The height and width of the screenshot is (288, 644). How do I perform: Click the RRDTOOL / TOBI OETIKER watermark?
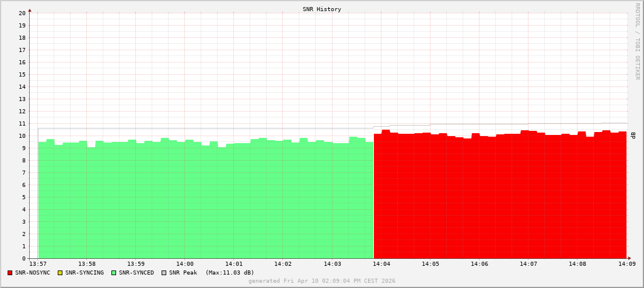(637, 41)
